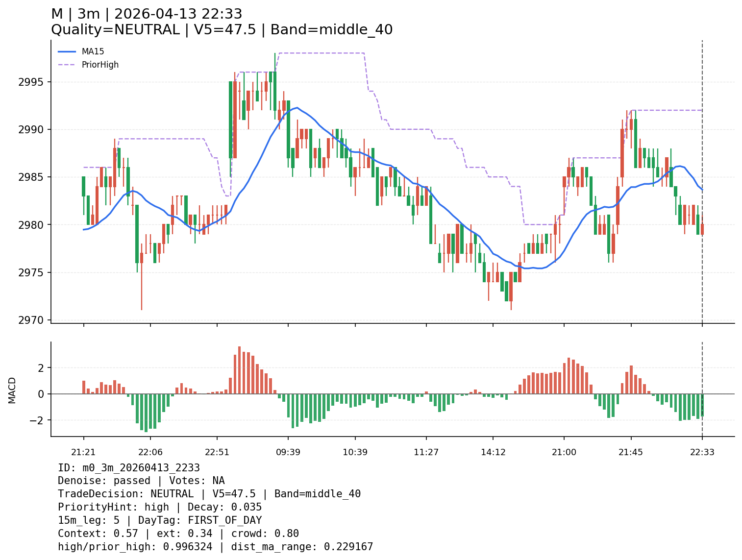This screenshot has width=742, height=560.
Task: Click the chart title line with the 2026-04-13 timestamp
Action: pos(147,14)
